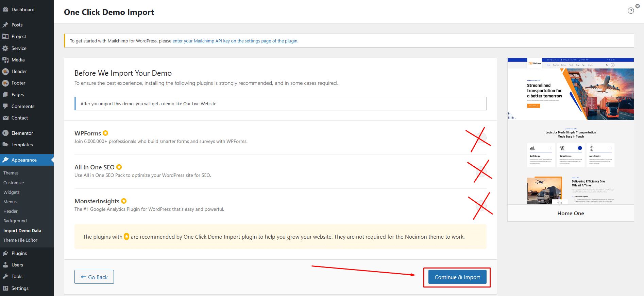This screenshot has width=644, height=296.
Task: Open the help question mark icon
Action: tap(631, 11)
